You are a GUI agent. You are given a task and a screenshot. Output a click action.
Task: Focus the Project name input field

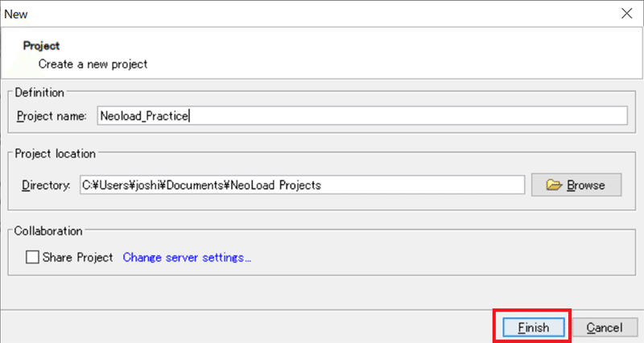[362, 116]
